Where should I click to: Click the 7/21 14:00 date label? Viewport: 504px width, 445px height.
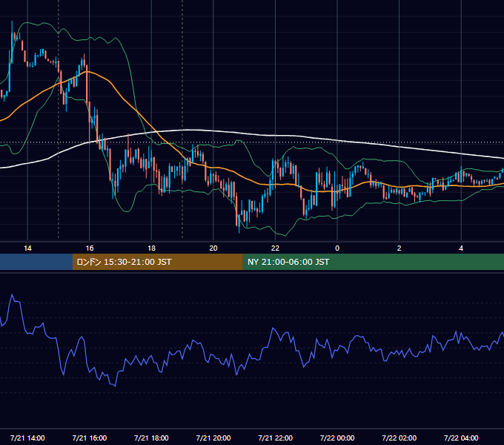27,438
